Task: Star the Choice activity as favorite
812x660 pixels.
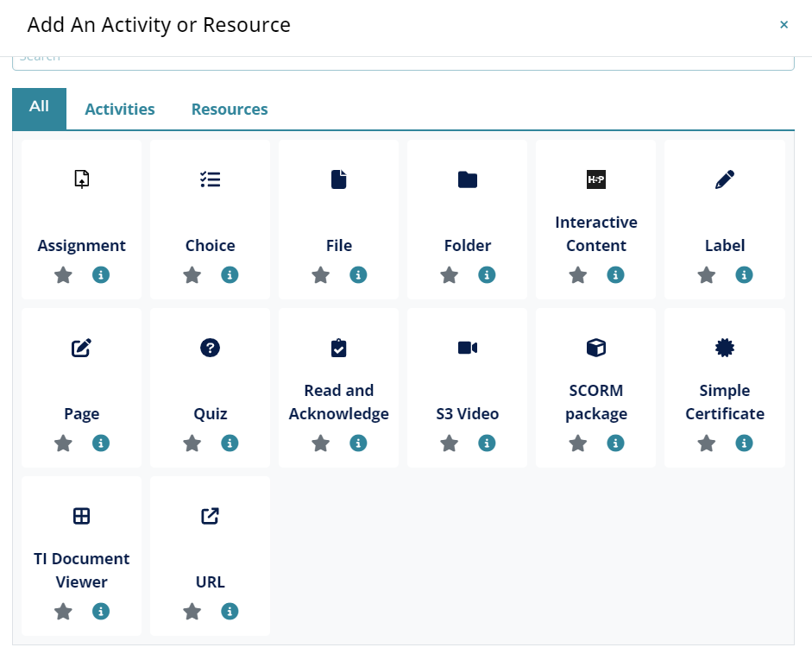Action: coord(192,275)
